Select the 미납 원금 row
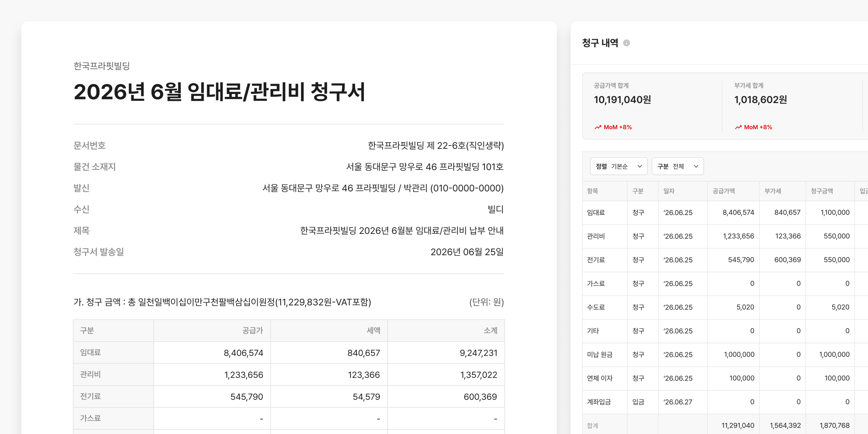This screenshot has width=868, height=434. click(x=725, y=355)
